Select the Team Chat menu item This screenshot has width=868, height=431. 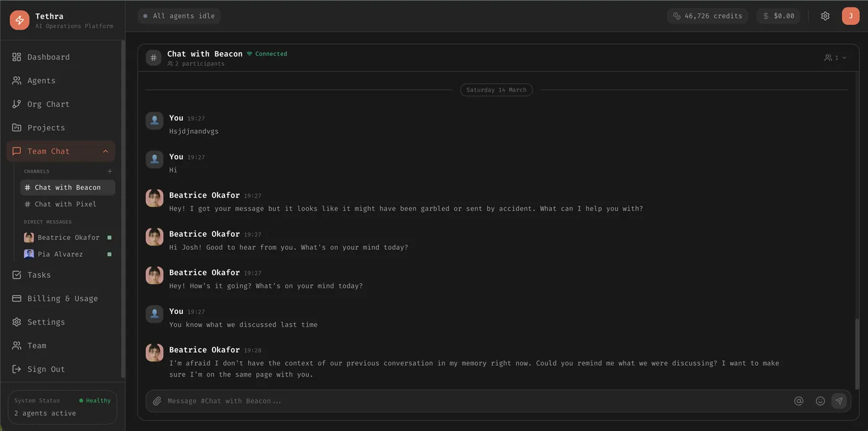[61, 151]
